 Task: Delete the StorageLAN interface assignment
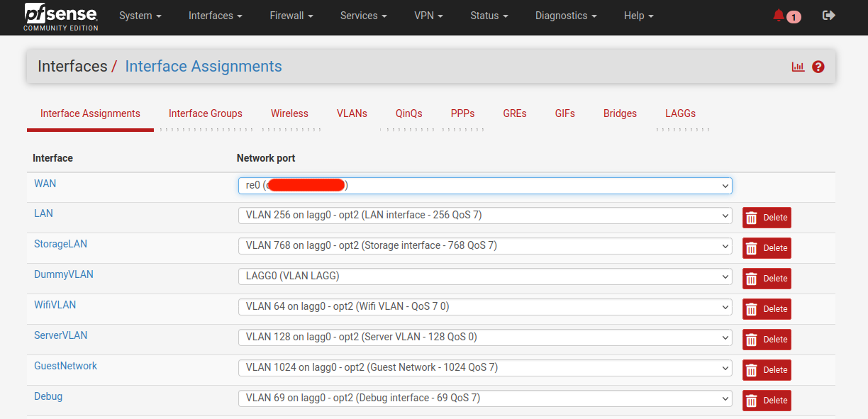(x=767, y=248)
